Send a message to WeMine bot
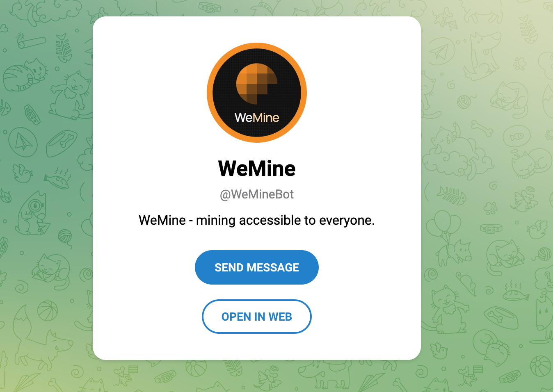553x392 pixels. (257, 267)
